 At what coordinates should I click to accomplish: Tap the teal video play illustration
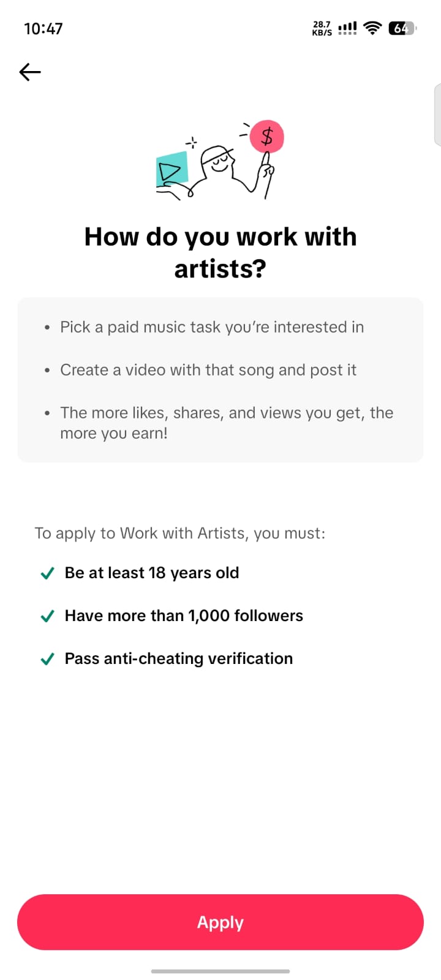point(171,170)
